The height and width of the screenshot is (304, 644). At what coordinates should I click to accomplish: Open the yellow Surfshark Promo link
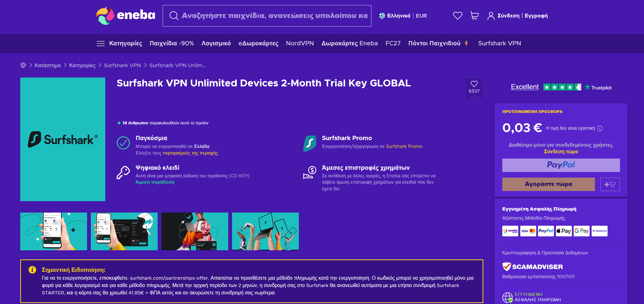pos(404,146)
